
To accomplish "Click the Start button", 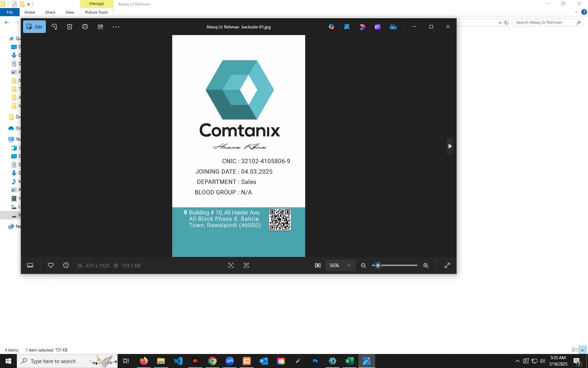I will tap(8, 361).
